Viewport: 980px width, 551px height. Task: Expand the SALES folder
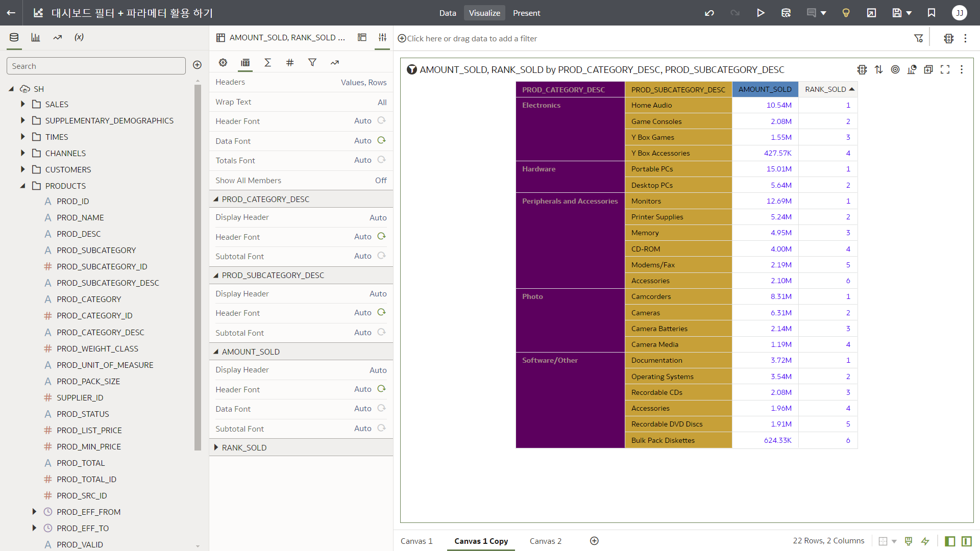coord(22,104)
